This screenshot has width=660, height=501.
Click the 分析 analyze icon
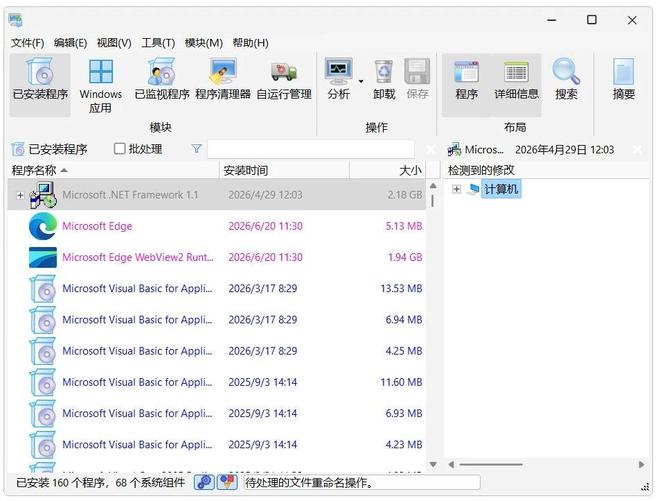click(338, 72)
